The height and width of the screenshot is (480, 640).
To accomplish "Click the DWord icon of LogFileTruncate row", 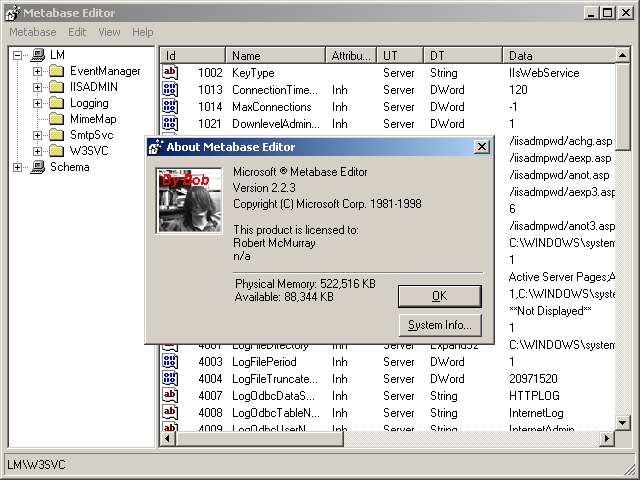I will (170, 379).
